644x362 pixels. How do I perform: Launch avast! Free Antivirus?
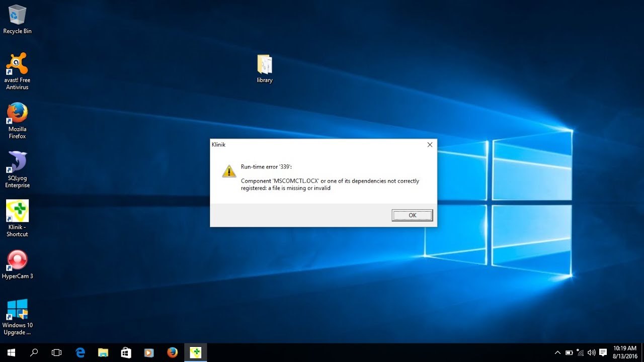point(17,63)
